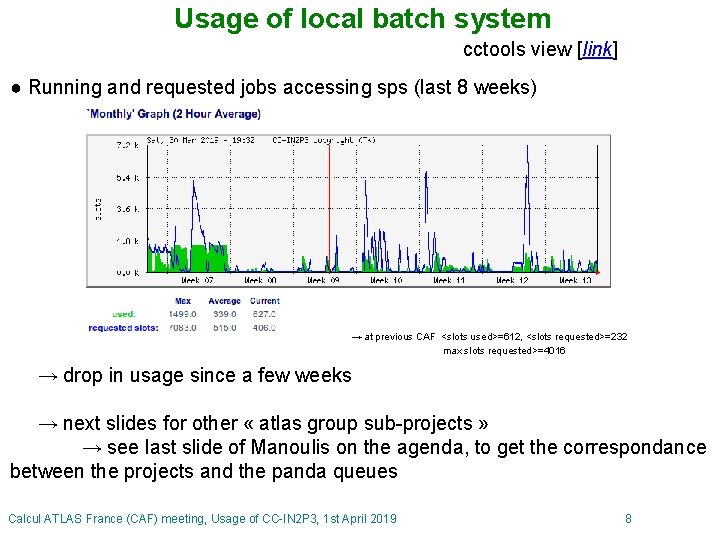Click the used Max value 1499.0
Viewport: 720px width, 540px height.
click(x=182, y=315)
